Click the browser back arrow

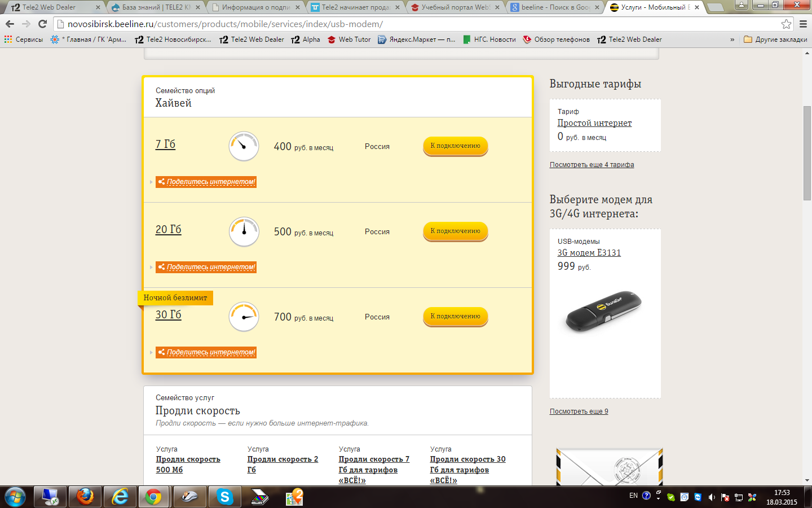10,24
